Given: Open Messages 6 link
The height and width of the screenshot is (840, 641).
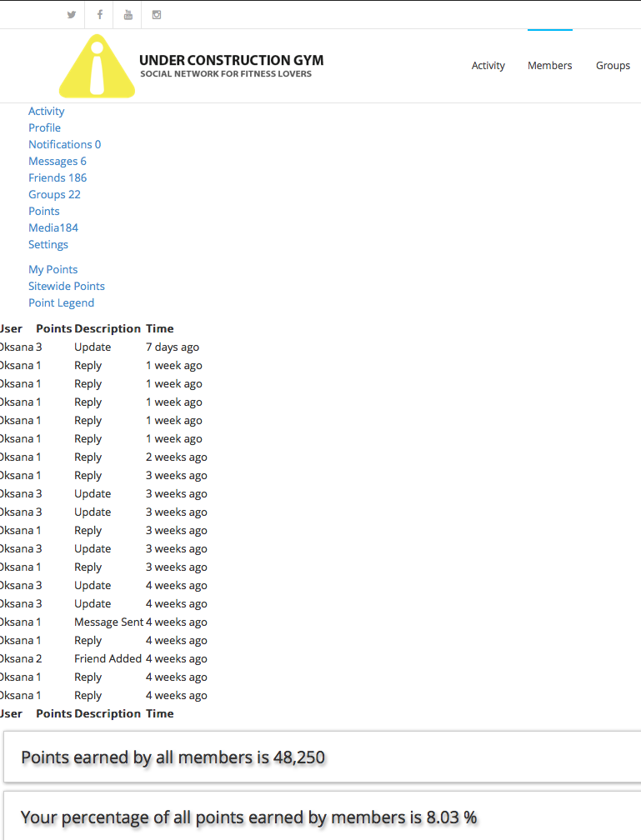Looking at the screenshot, I should tap(57, 161).
